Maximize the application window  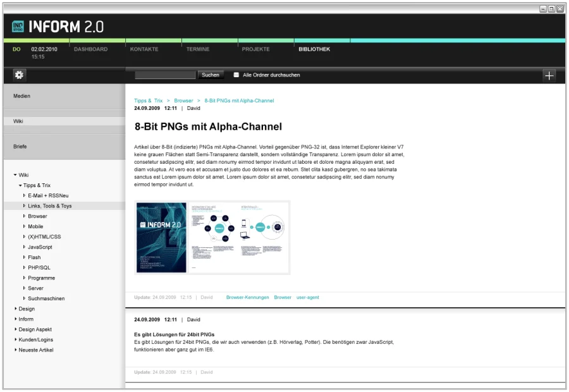551,9
